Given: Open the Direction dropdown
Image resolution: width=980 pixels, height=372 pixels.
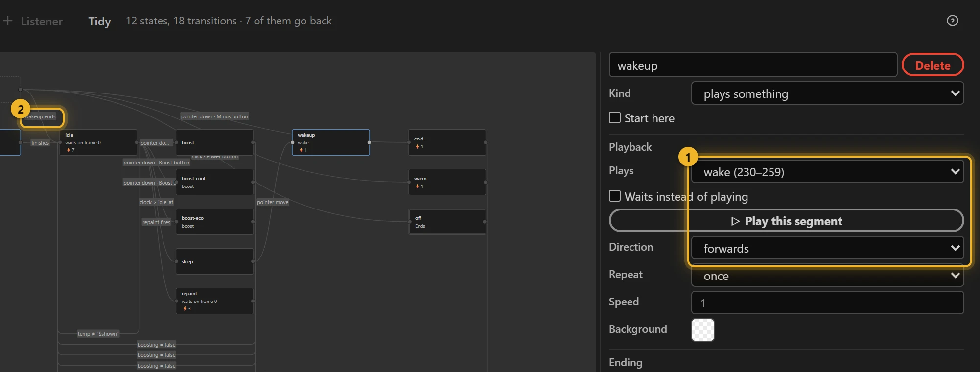Looking at the screenshot, I should [x=827, y=248].
